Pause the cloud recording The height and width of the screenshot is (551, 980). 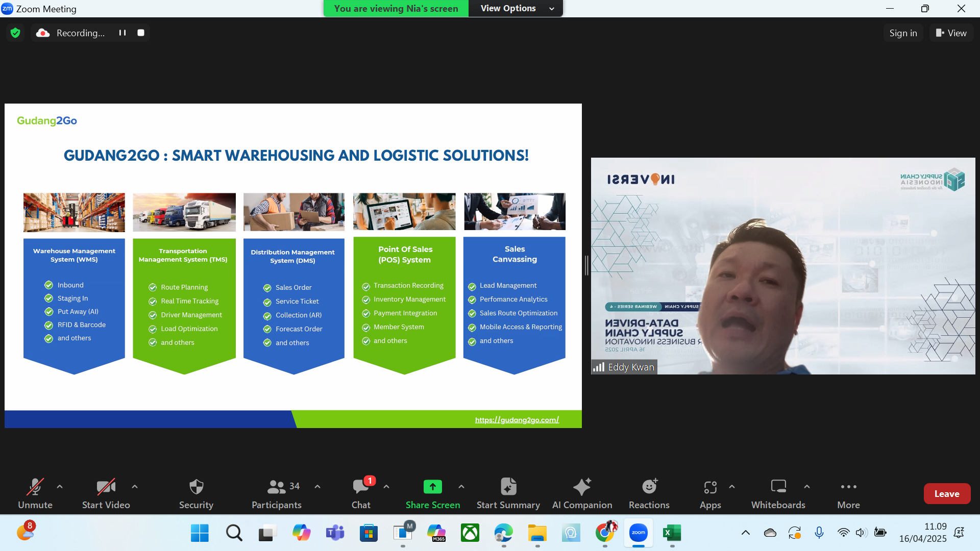pos(122,33)
